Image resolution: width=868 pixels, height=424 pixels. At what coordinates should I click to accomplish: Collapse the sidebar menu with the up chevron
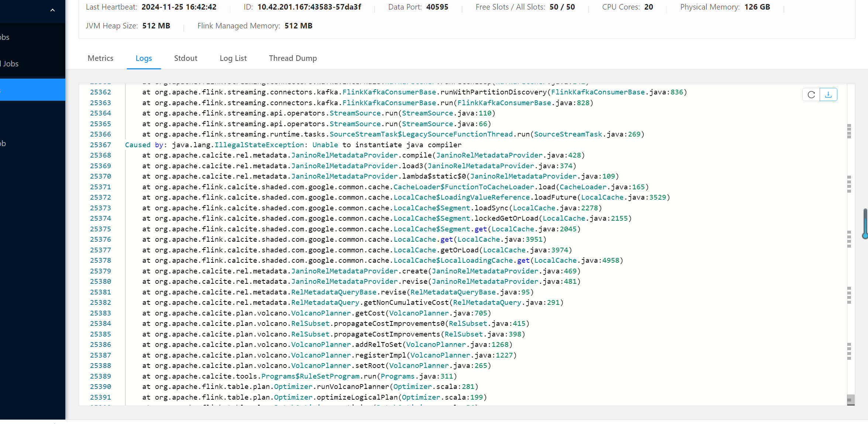52,10
